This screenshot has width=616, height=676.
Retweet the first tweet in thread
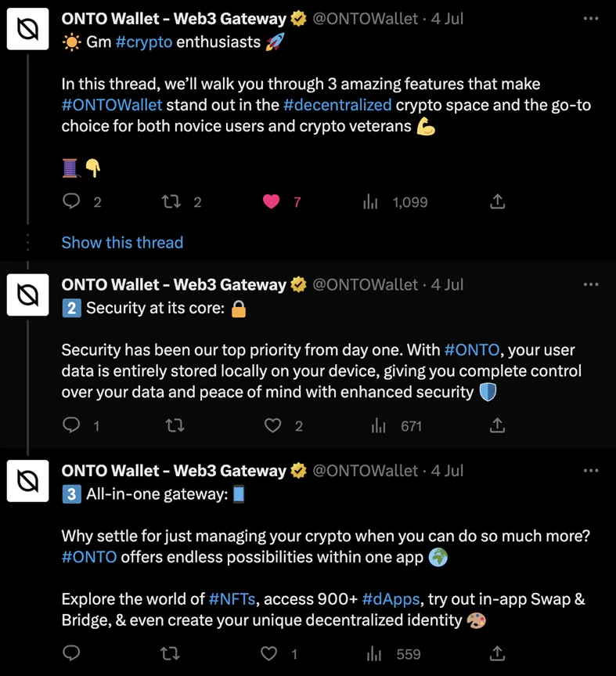click(171, 202)
